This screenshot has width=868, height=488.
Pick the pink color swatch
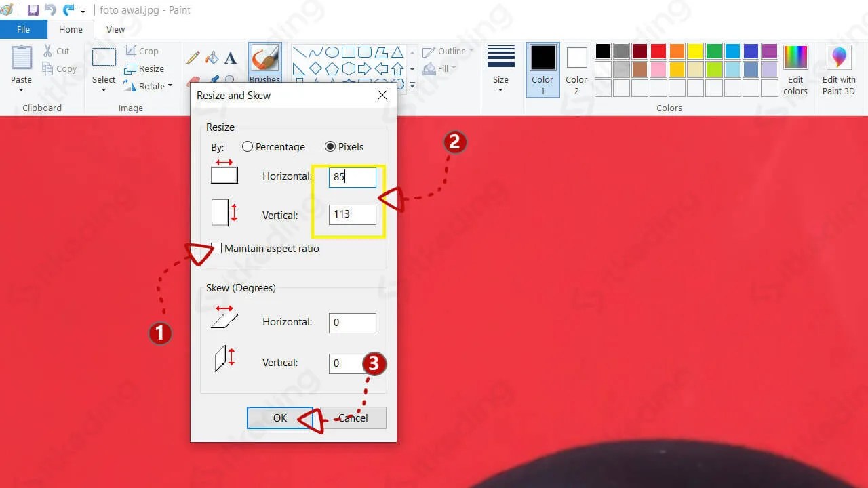[x=658, y=70]
